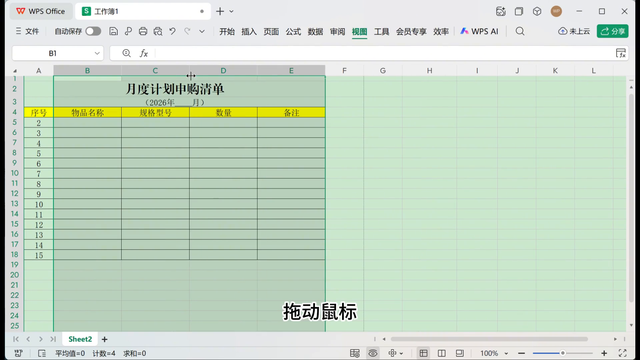Go to the first sheet navigation arrow
The height and width of the screenshot is (360, 640).
point(16,339)
